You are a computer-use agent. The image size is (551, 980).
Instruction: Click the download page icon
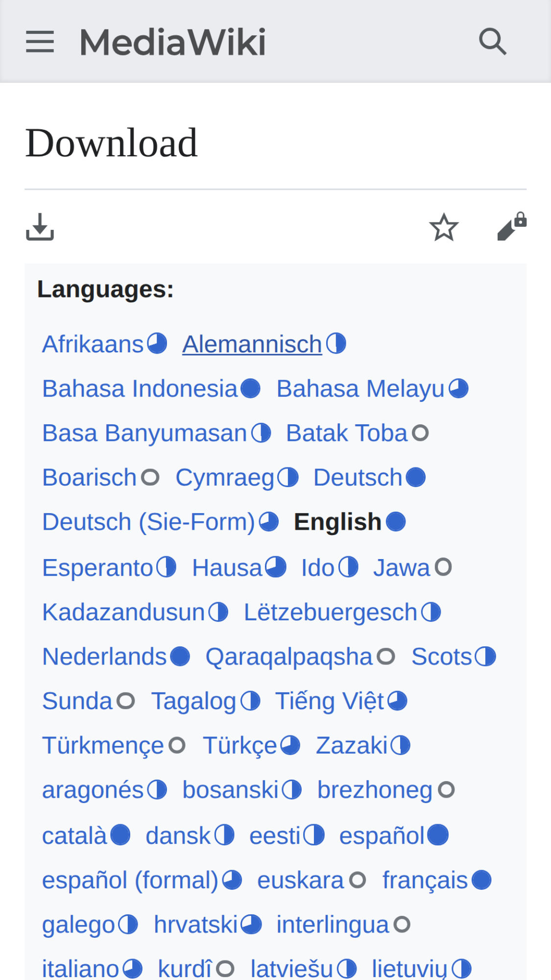tap(40, 227)
